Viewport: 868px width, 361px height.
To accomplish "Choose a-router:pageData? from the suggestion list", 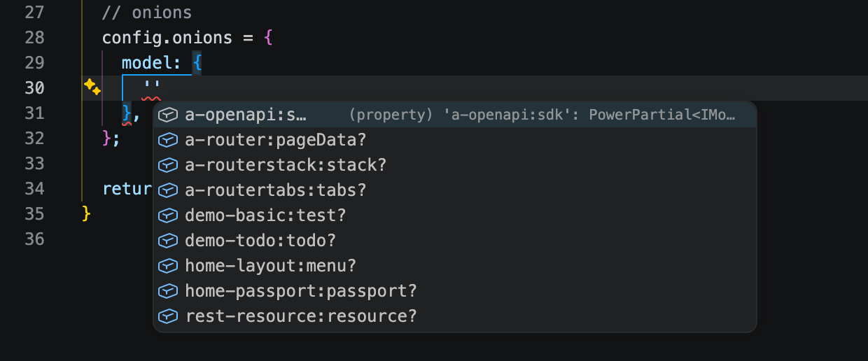I will [x=276, y=140].
